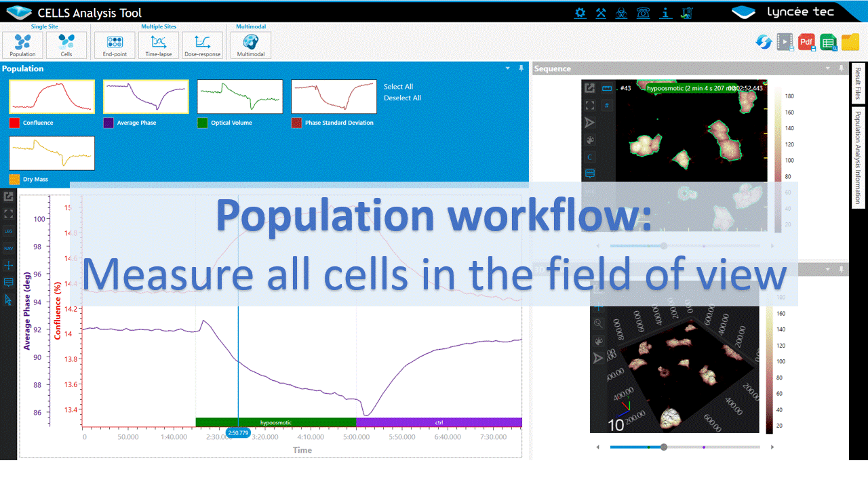Image resolution: width=868 pixels, height=488 pixels.
Task: Open the Multimodal analysis
Action: click(x=251, y=45)
